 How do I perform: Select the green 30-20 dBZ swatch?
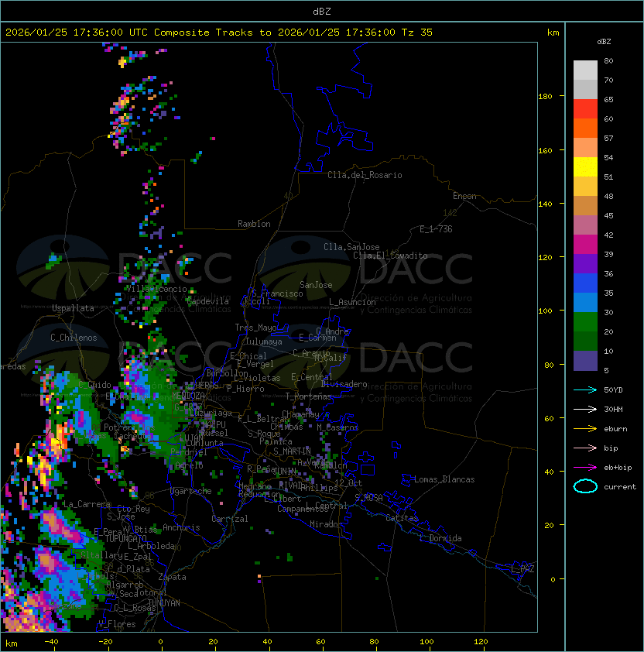pyautogui.click(x=585, y=322)
